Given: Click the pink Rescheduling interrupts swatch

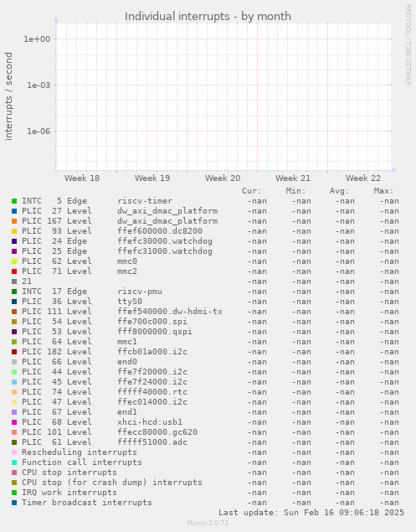Looking at the screenshot, I should coord(14,452).
